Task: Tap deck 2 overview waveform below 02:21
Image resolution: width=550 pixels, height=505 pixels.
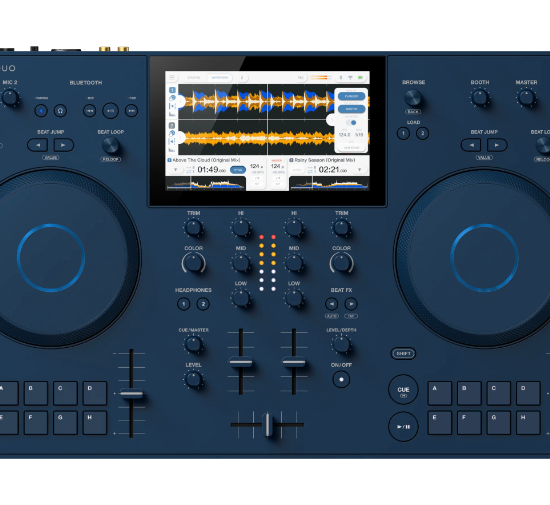Action: (329, 183)
